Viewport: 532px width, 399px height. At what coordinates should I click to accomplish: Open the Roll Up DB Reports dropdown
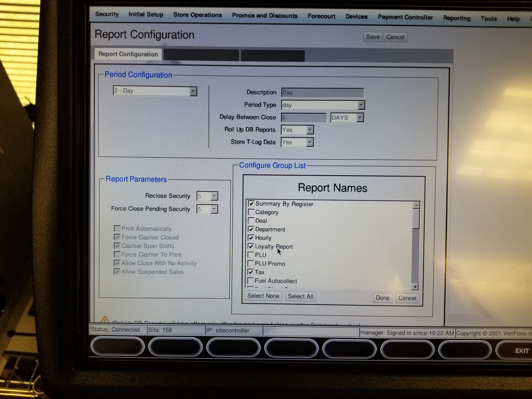(x=310, y=130)
